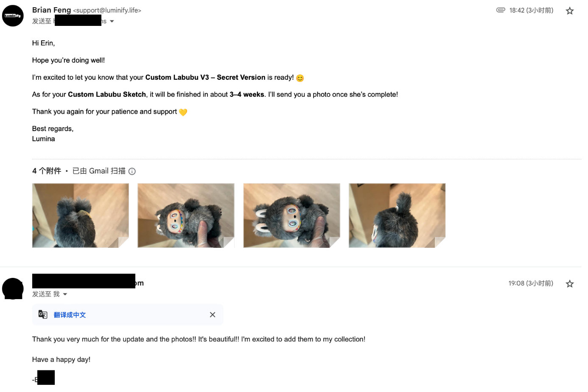Viewport: 588px width, 392px height.
Task: Open second attachment showing Labubu face
Action: tap(186, 216)
